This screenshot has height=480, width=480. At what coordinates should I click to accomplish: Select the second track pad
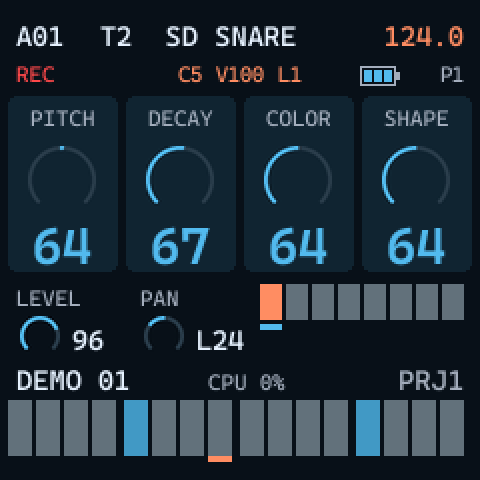tap(297, 302)
